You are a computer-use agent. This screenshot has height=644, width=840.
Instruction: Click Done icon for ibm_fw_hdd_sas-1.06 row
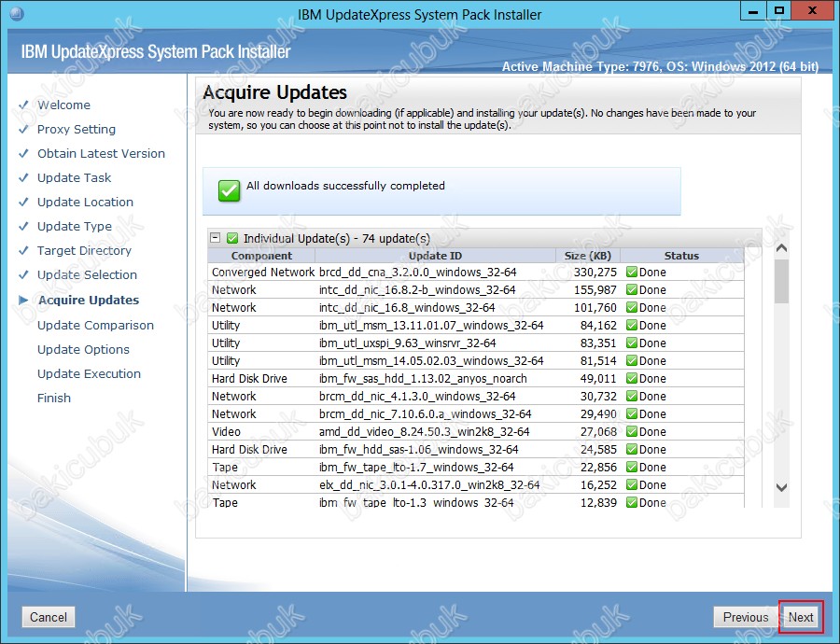[632, 449]
